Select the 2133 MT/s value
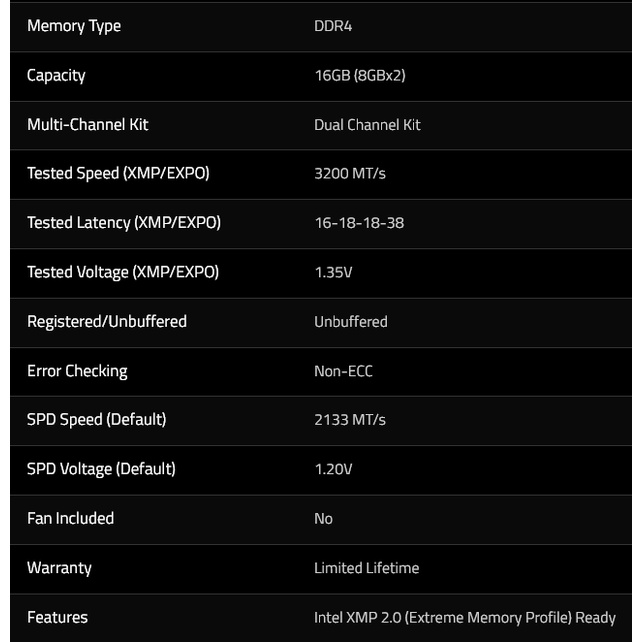 pyautogui.click(x=350, y=420)
